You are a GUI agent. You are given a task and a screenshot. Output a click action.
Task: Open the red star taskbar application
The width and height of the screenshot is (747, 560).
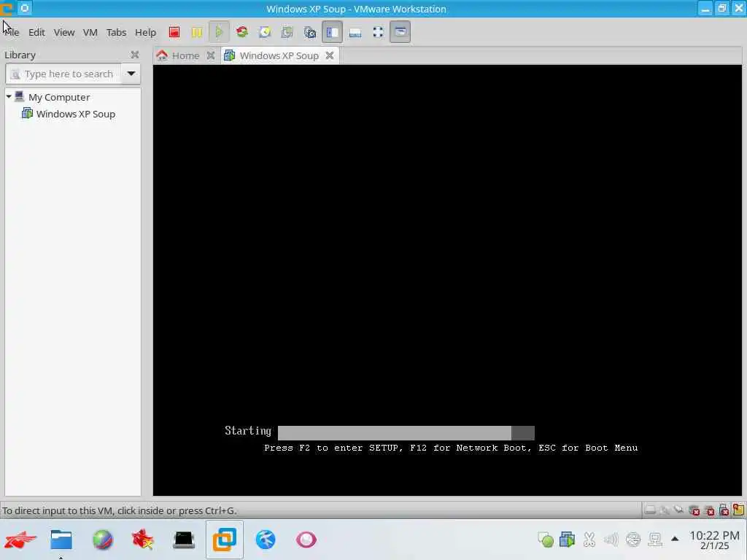[143, 540]
